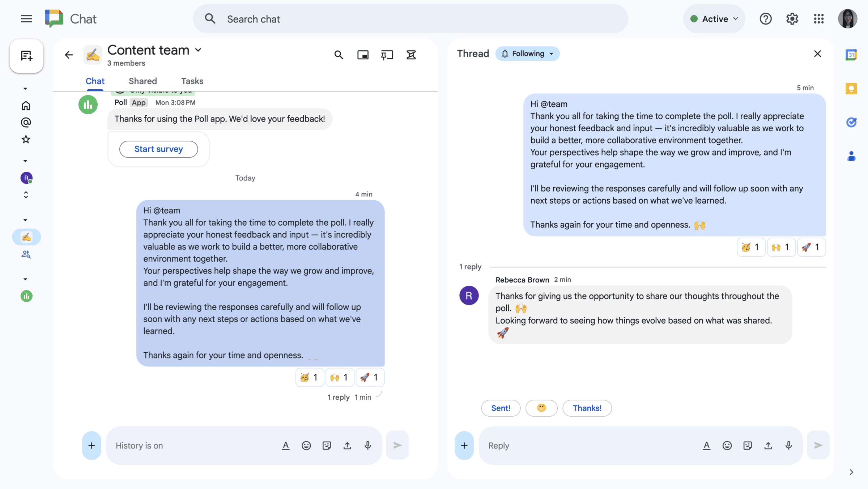
Task: Toggle thread notifications via the Following button
Action: tap(527, 54)
